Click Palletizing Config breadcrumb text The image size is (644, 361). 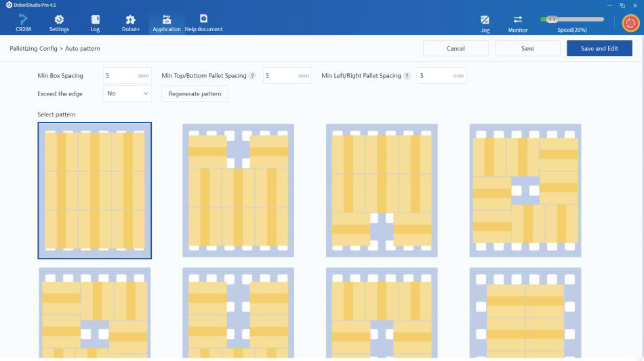coord(33,49)
